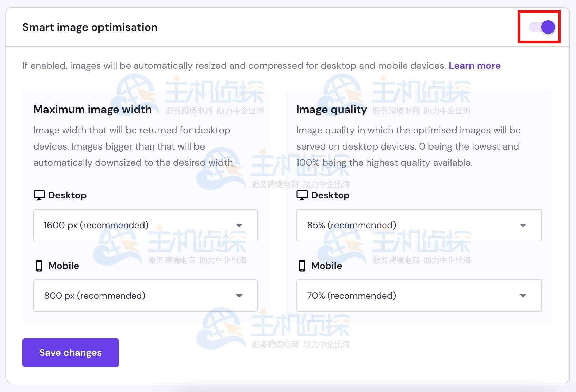
Task: Click the desktop monitor icon under Image quality
Action: [x=302, y=195]
